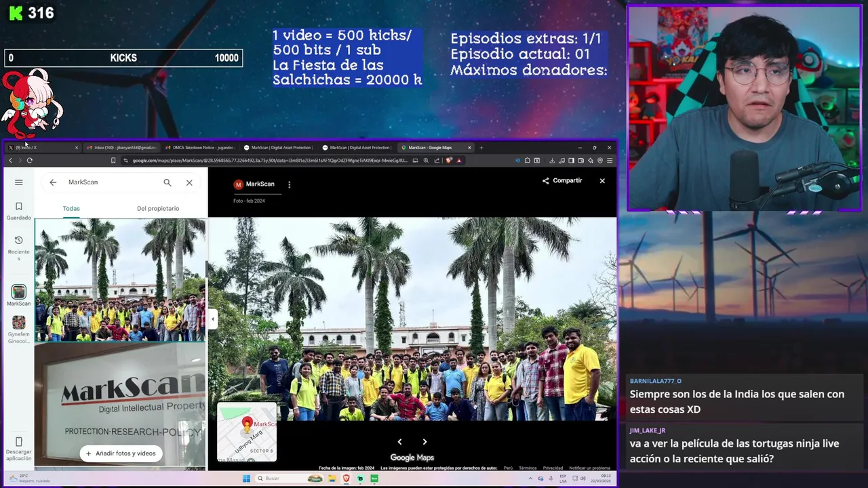Click the search magnifier in Maps panel
The image size is (868, 488).
(x=167, y=182)
